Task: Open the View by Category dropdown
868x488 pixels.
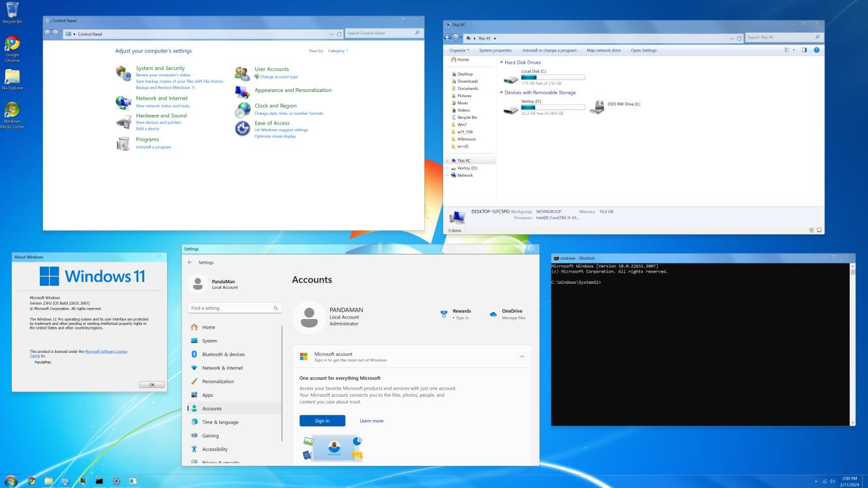Action: pyautogui.click(x=338, y=51)
